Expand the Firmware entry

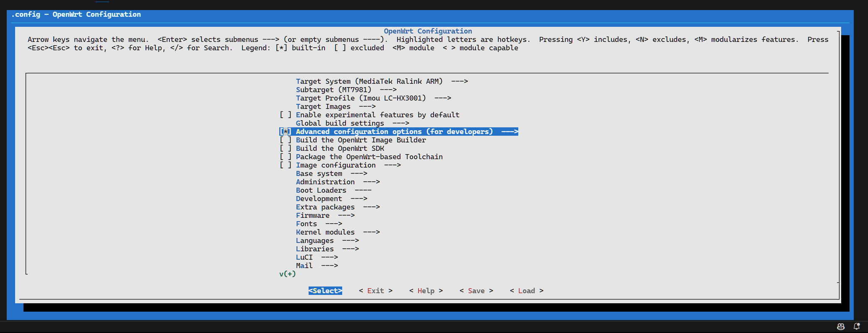325,215
